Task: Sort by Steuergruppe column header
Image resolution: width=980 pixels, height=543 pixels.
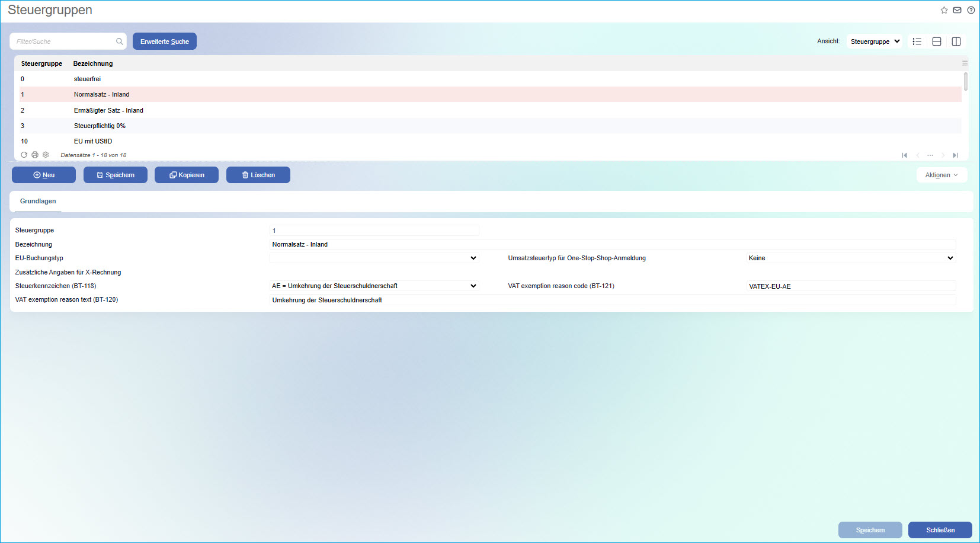Action: point(41,63)
